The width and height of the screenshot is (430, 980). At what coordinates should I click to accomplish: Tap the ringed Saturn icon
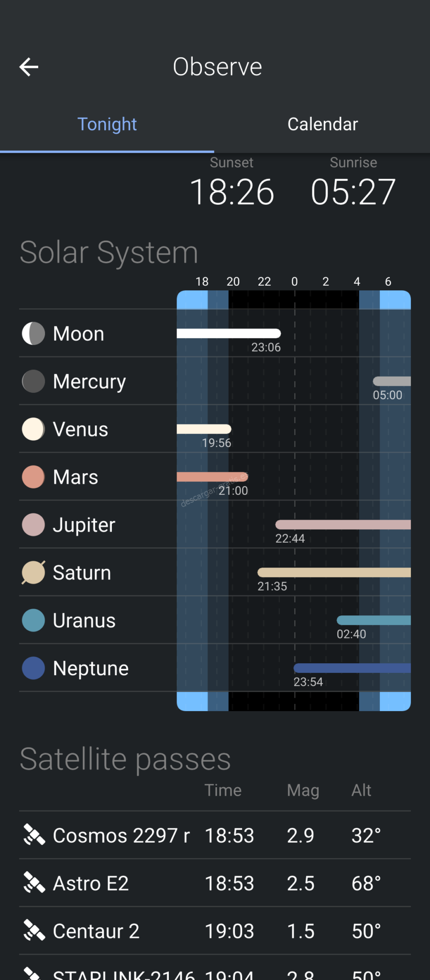[33, 572]
